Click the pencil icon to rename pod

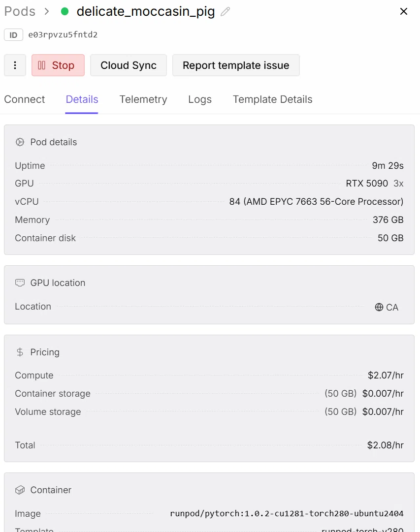pyautogui.click(x=225, y=11)
